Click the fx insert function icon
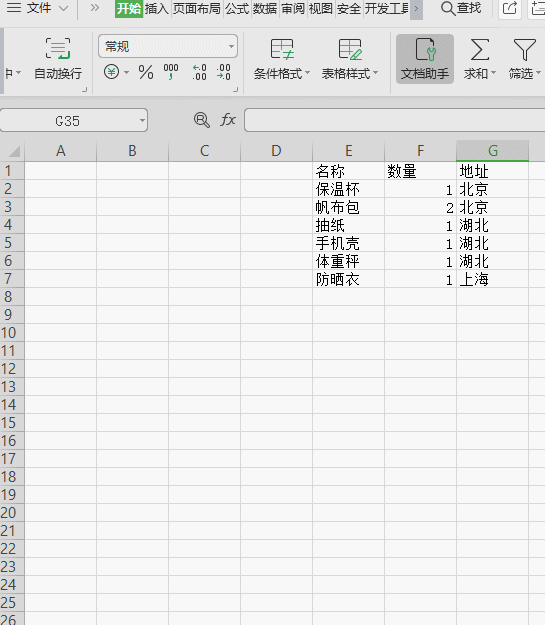545x625 pixels. pos(228,120)
